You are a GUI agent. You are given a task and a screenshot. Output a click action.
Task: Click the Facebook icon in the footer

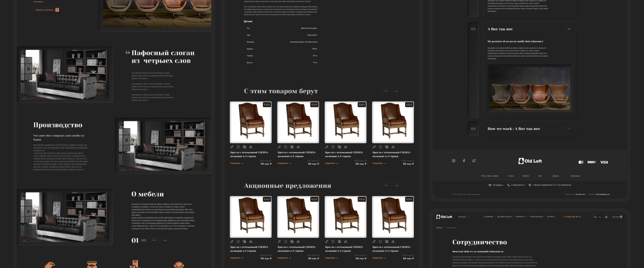464,161
